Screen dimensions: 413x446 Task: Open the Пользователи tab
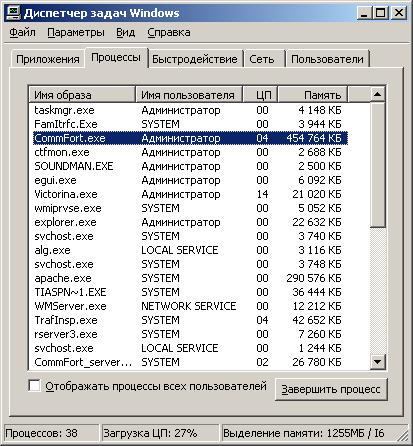(x=327, y=59)
